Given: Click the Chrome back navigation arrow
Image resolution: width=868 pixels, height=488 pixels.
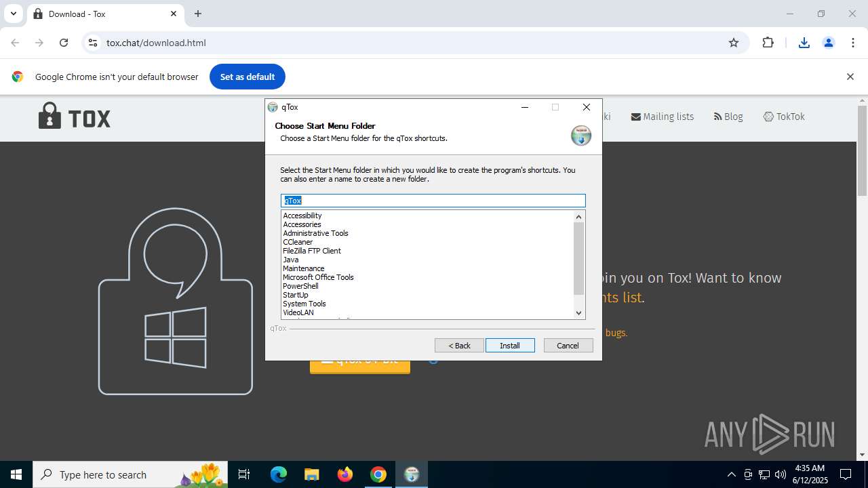Looking at the screenshot, I should pyautogui.click(x=15, y=43).
